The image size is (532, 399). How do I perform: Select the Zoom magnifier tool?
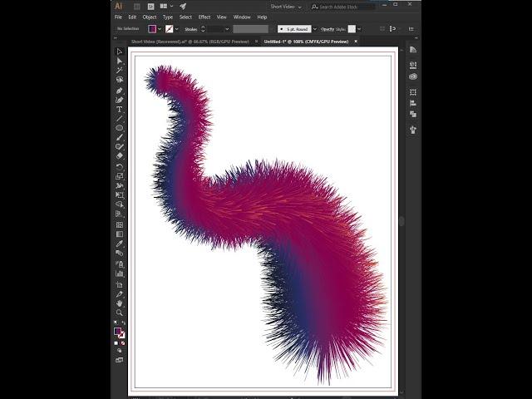coord(120,313)
